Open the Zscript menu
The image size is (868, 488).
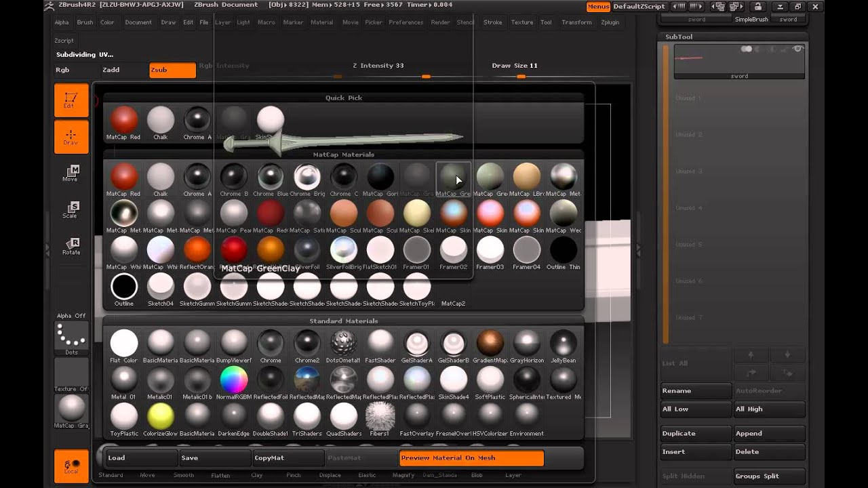pos(64,41)
